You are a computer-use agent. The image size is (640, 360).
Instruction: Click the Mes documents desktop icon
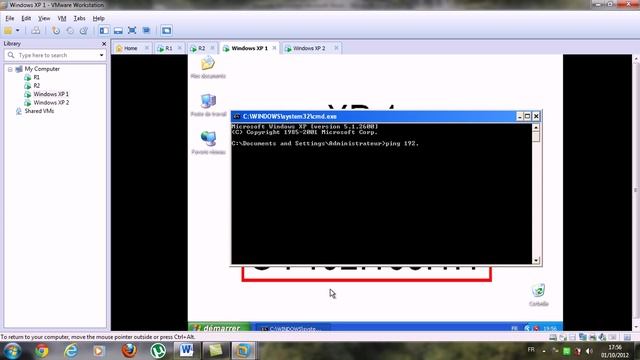(208, 67)
